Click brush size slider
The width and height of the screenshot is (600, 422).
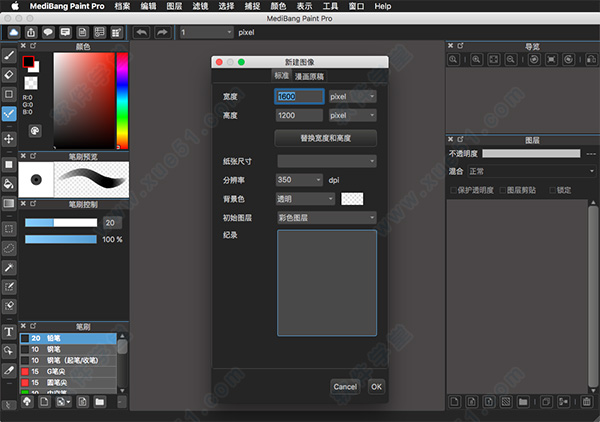point(61,223)
